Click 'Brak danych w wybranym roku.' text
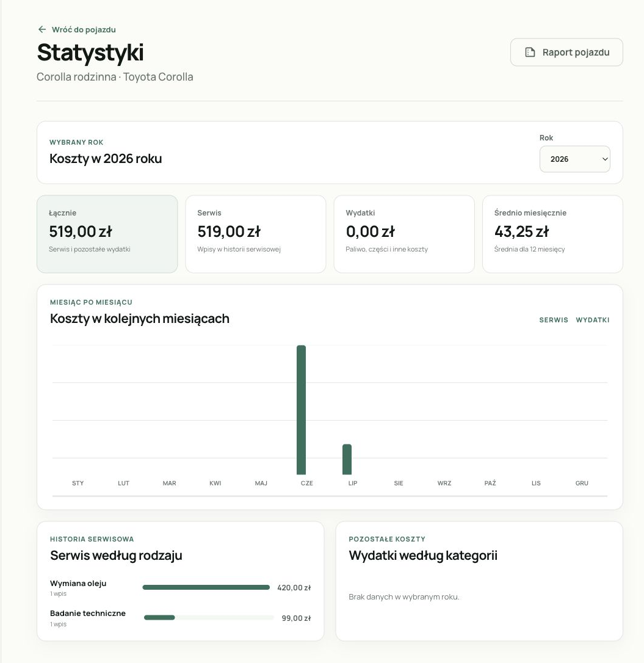Viewport: 644px width, 663px height. 404,597
